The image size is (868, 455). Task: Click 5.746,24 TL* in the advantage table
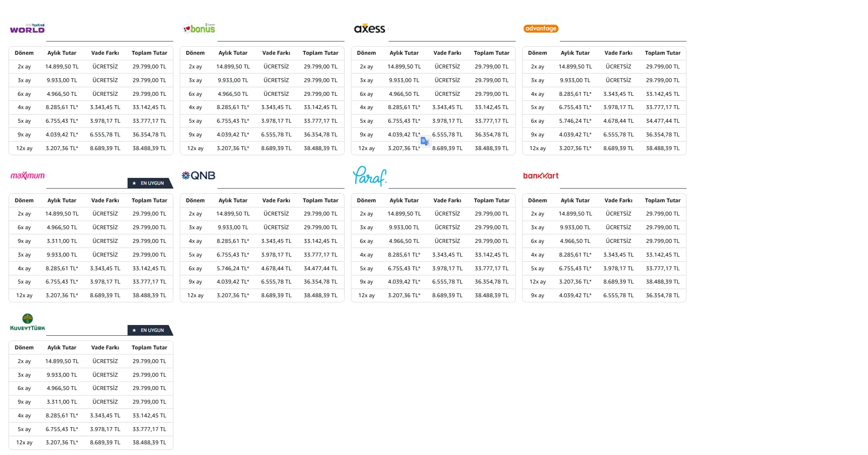pyautogui.click(x=575, y=121)
